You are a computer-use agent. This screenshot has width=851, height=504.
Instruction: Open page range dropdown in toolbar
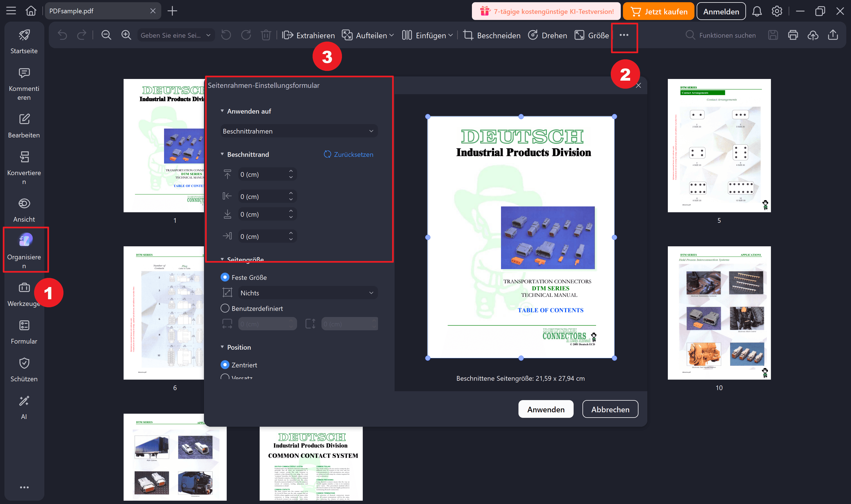click(176, 35)
